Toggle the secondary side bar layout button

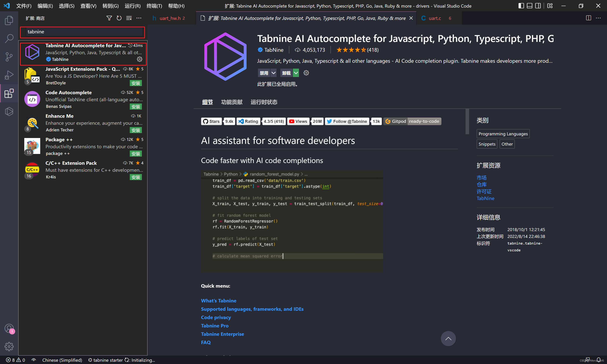click(538, 6)
